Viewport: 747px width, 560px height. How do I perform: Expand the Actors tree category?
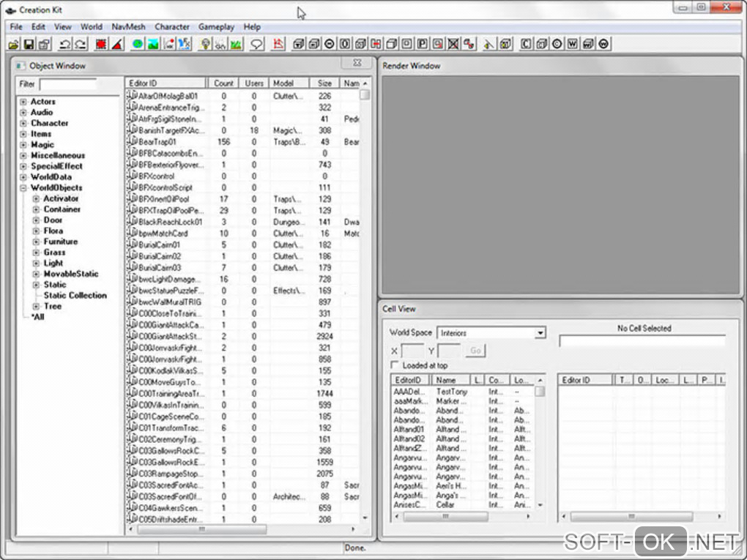(23, 102)
